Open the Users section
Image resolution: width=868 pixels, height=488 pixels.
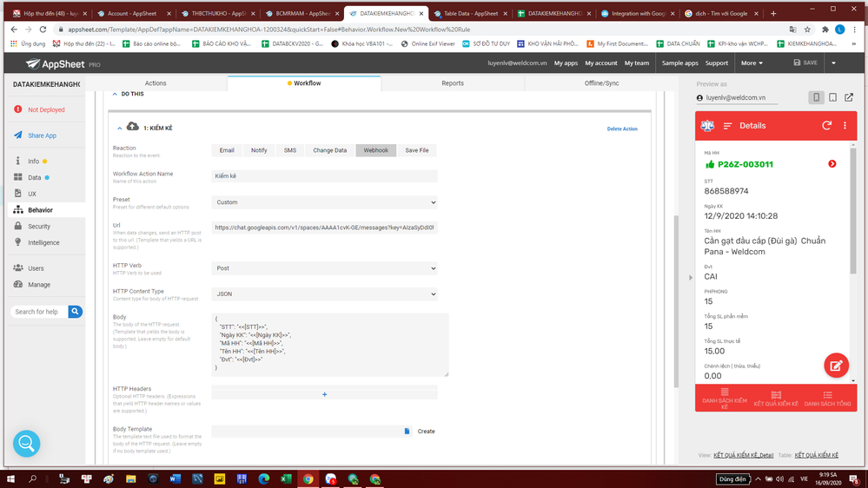(x=36, y=268)
